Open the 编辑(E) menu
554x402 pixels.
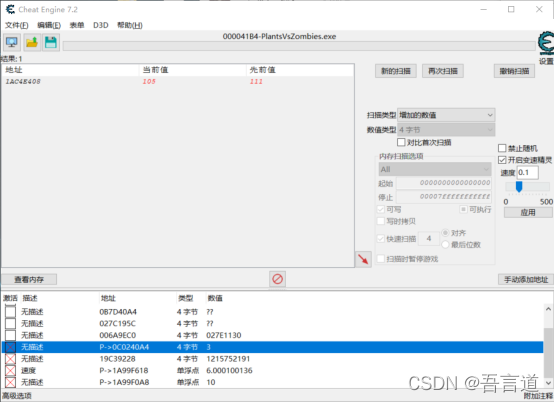[49, 25]
